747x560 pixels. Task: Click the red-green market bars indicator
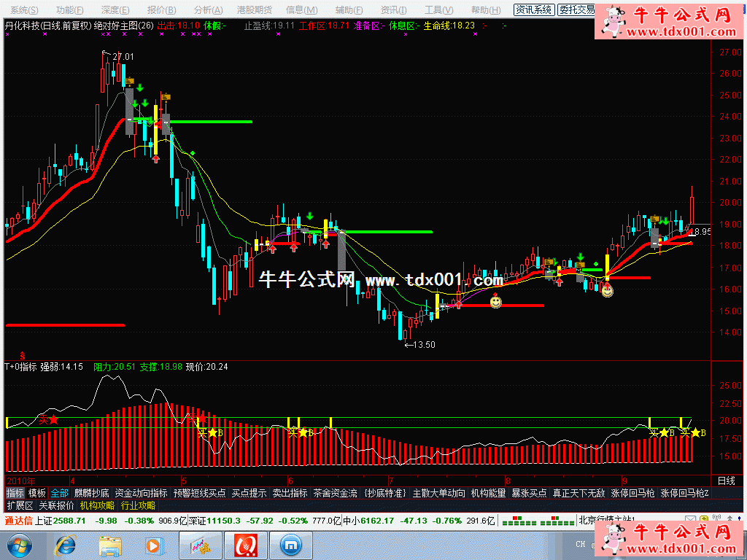click(x=538, y=521)
